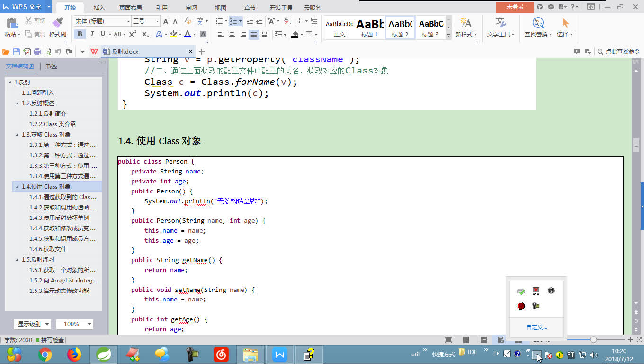Expand the styles gallery more arrow
644x364 pixels.
point(448,35)
